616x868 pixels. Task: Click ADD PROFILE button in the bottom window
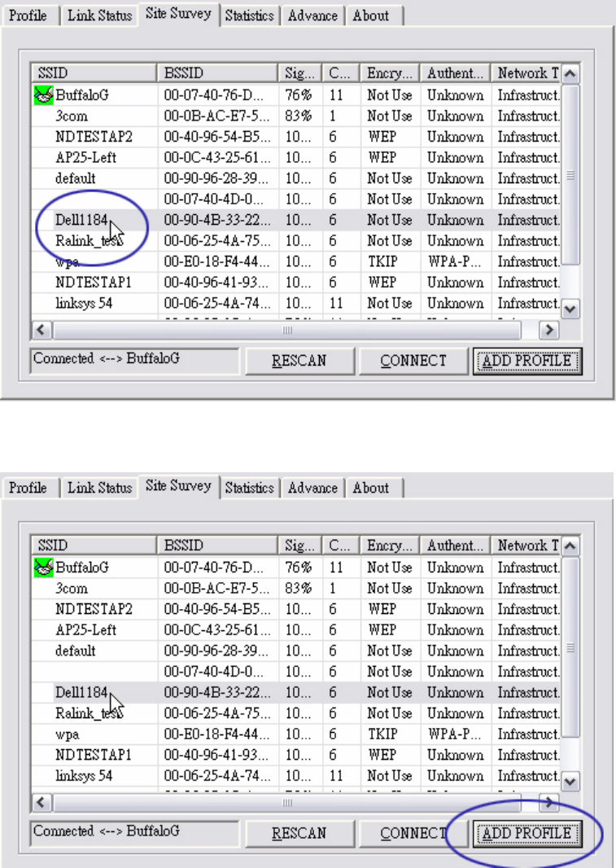[x=526, y=833]
